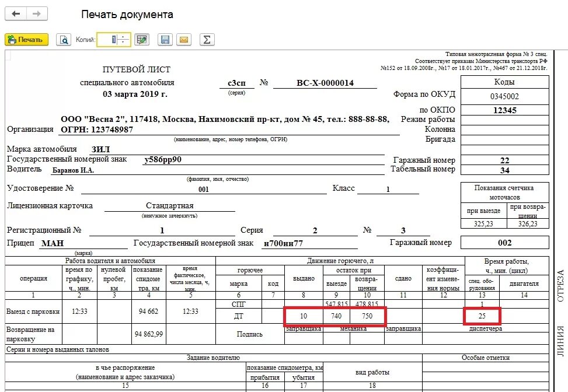Select personnel number 34

click(504, 170)
